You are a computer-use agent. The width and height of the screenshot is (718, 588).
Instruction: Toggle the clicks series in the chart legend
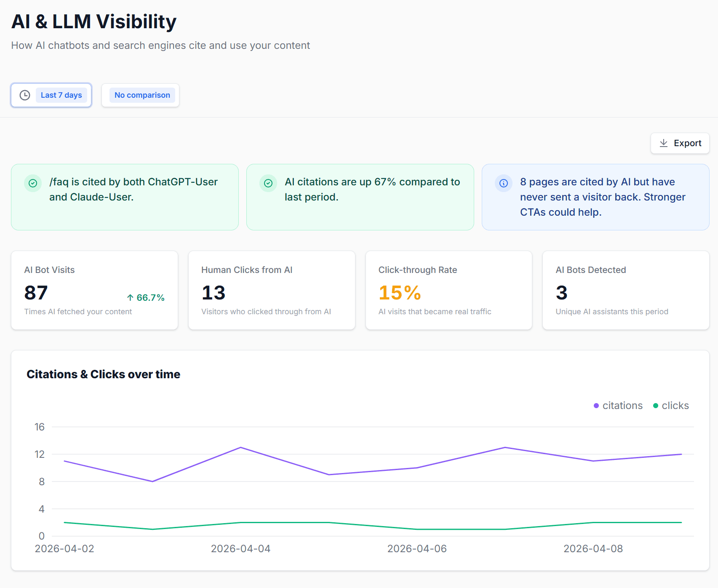[671, 406]
